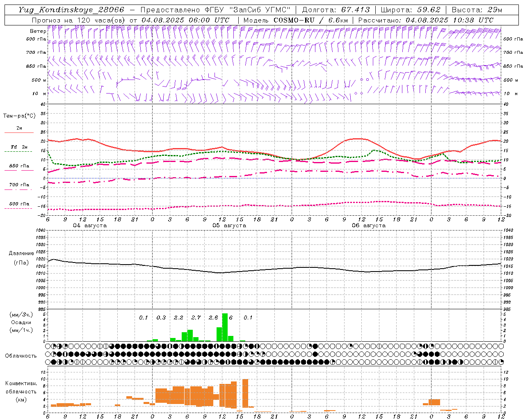The height and width of the screenshot is (420, 525).
Task: Click the latitude value 59.62
Action: [x=429, y=10]
